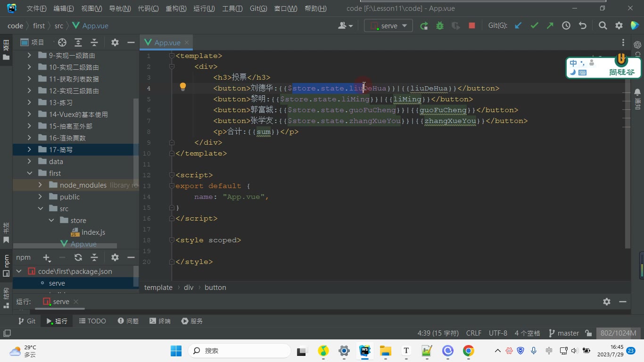Open project panel gear options

click(115, 42)
